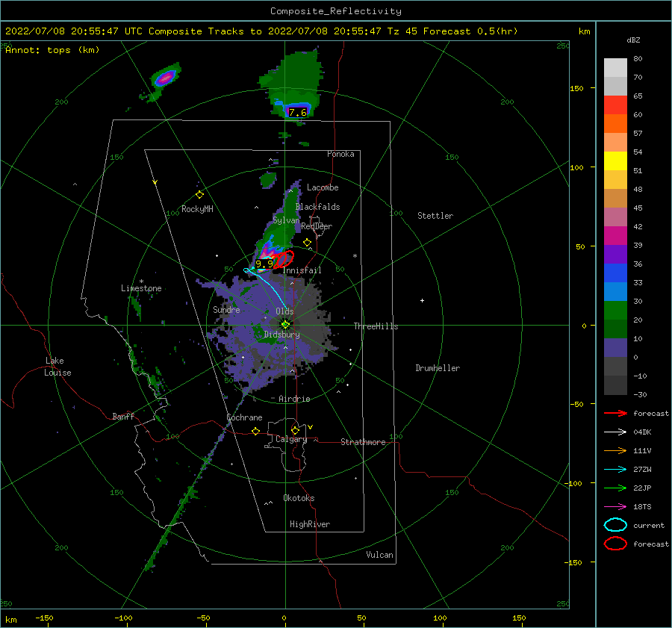Screen dimensions: 672x628
Task: Pick the bright yellow swatch in dBZ scale
Action: pos(615,161)
